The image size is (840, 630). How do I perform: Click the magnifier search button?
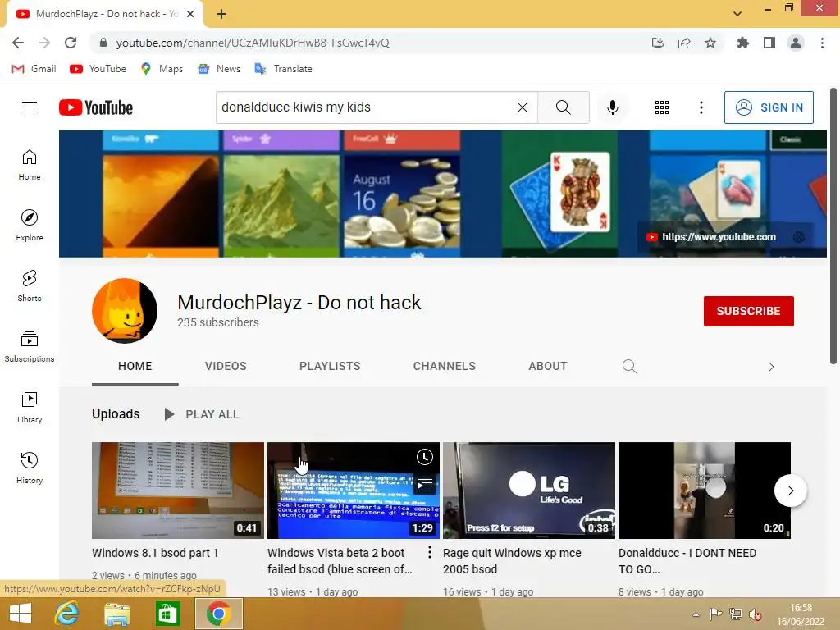[x=563, y=107]
